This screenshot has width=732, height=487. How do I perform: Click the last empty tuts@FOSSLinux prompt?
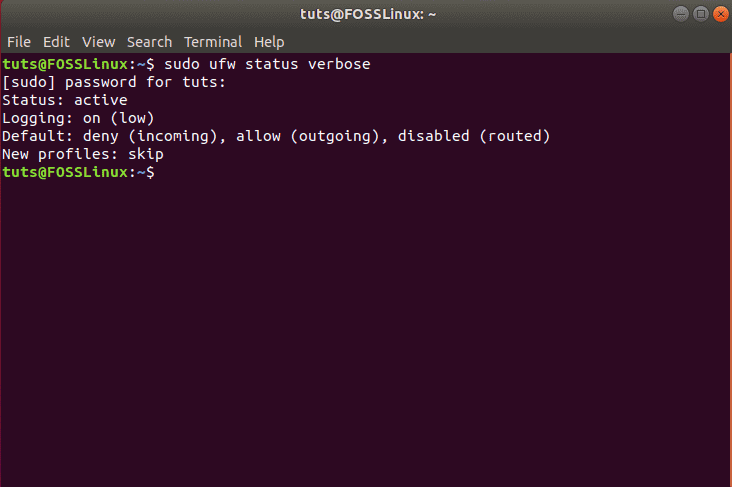point(78,172)
